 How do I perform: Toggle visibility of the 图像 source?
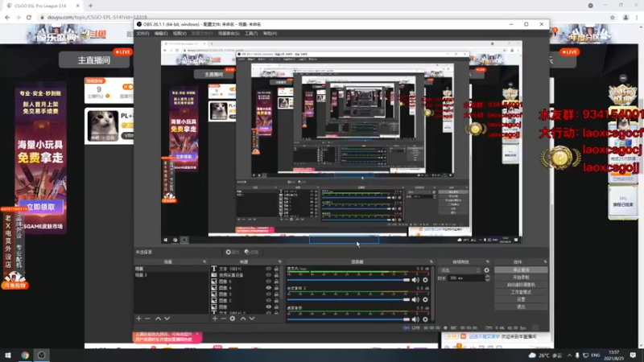point(269,306)
